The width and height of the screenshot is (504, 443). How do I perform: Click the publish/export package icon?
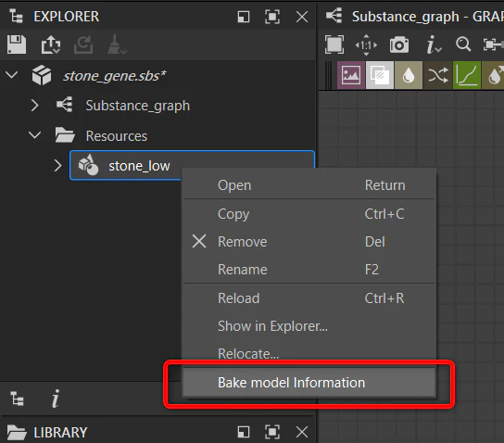click(x=51, y=44)
